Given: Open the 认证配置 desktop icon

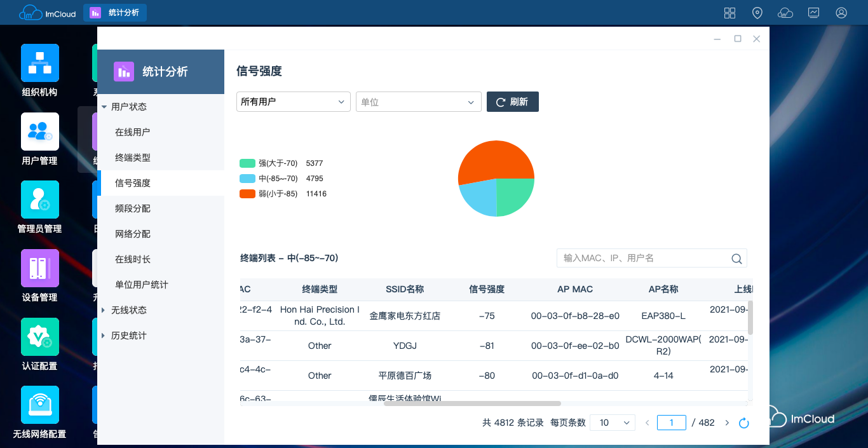Looking at the screenshot, I should pyautogui.click(x=39, y=337).
